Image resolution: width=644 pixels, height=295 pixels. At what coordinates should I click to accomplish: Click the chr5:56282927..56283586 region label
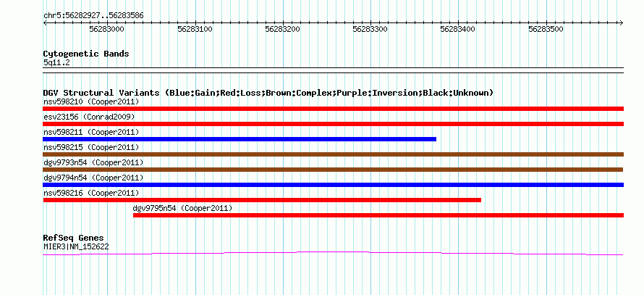[x=93, y=16]
